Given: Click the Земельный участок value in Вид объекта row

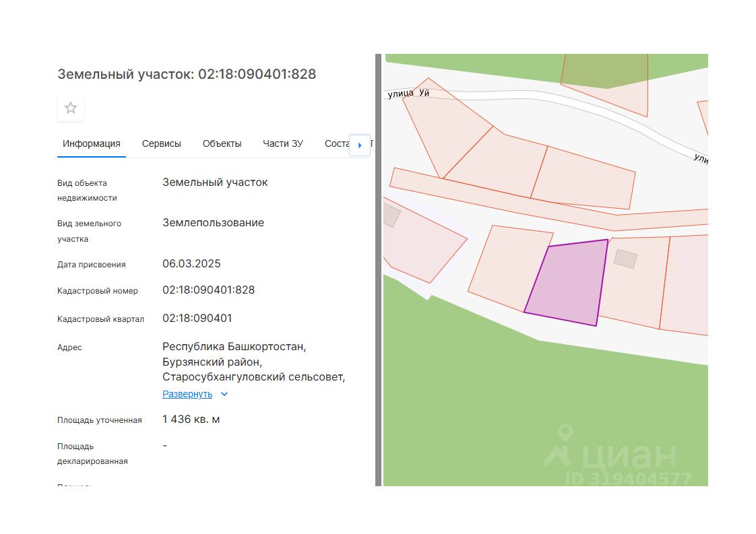Looking at the screenshot, I should coord(215,182).
